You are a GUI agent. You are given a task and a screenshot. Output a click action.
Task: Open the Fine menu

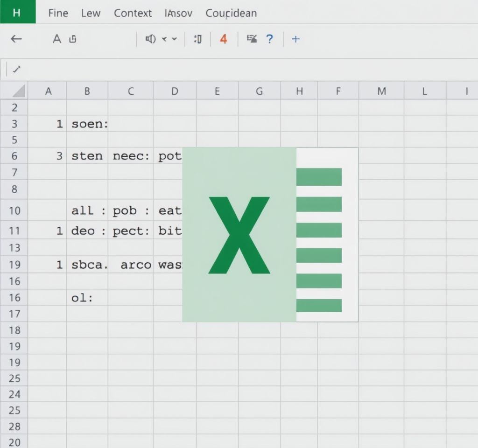pyautogui.click(x=58, y=13)
